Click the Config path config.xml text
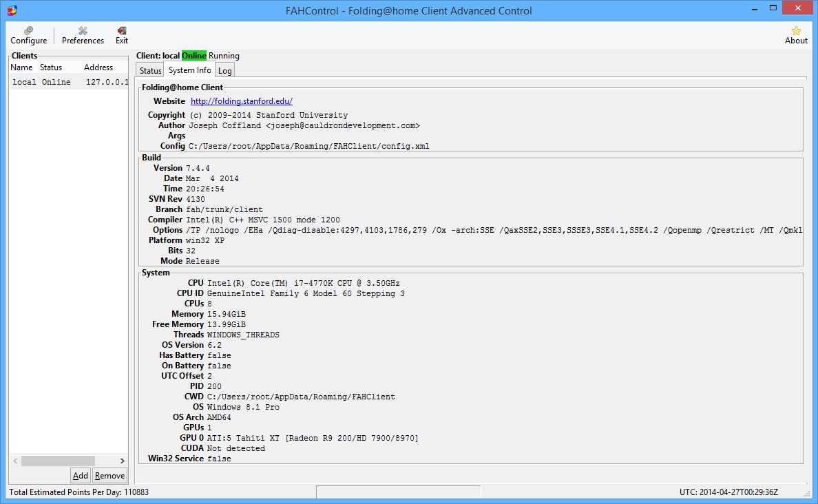The image size is (818, 504). pos(309,146)
